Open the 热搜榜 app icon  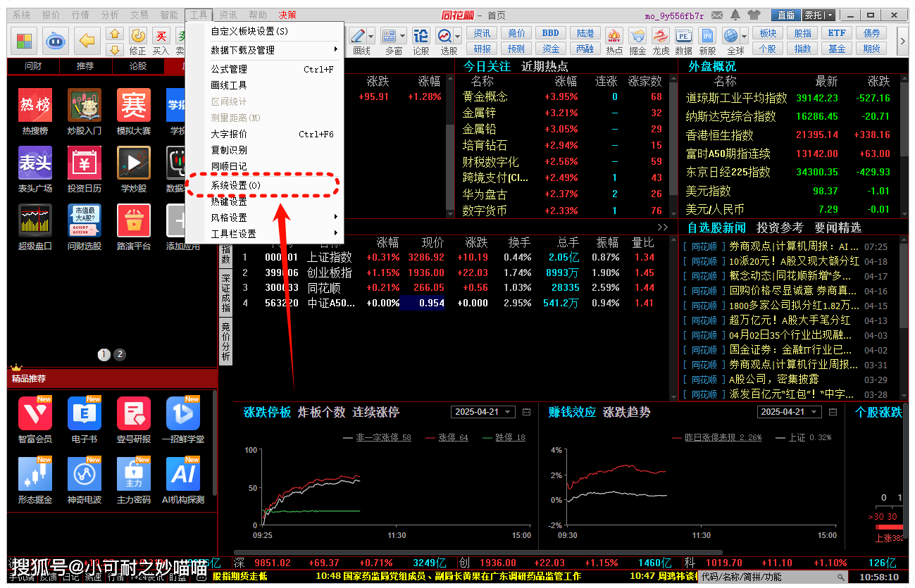click(35, 106)
